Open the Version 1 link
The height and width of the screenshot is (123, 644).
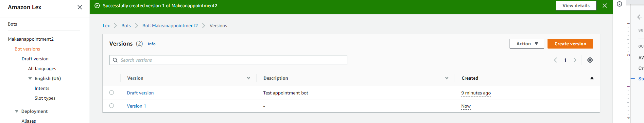pos(136,106)
